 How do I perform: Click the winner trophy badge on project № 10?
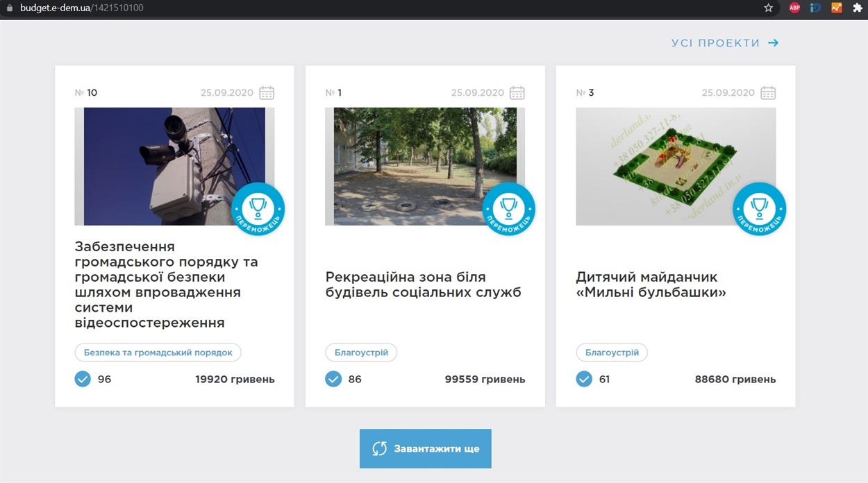coord(258,209)
